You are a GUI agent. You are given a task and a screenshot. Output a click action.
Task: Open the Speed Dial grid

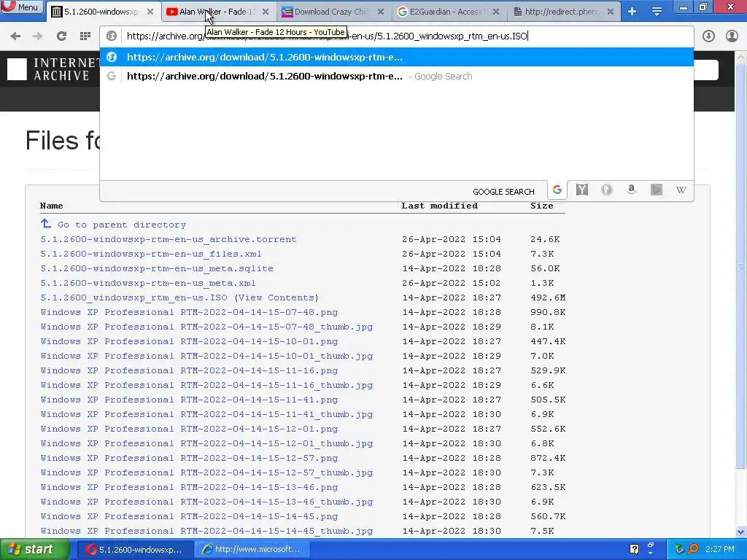coord(85,36)
